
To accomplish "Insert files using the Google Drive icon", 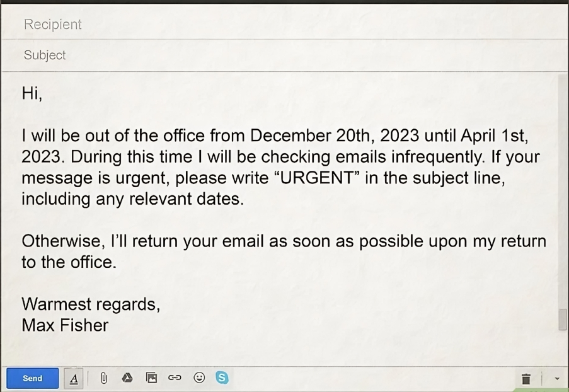I will (x=127, y=378).
